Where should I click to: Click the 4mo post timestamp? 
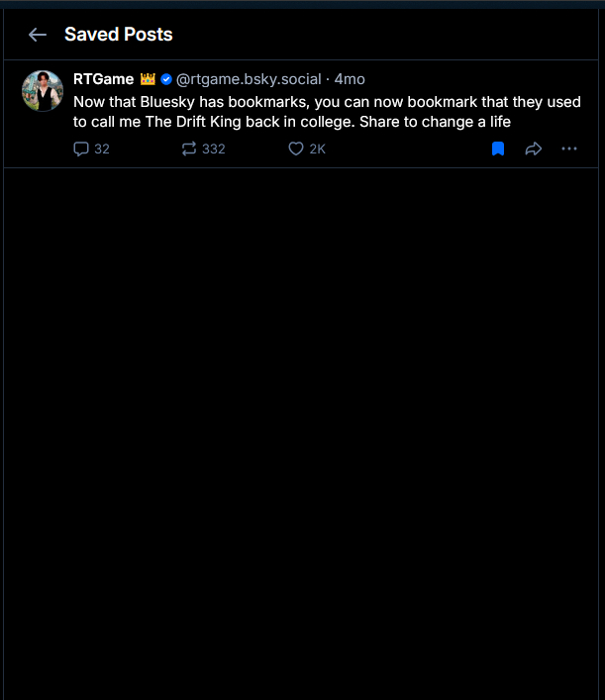tap(350, 79)
